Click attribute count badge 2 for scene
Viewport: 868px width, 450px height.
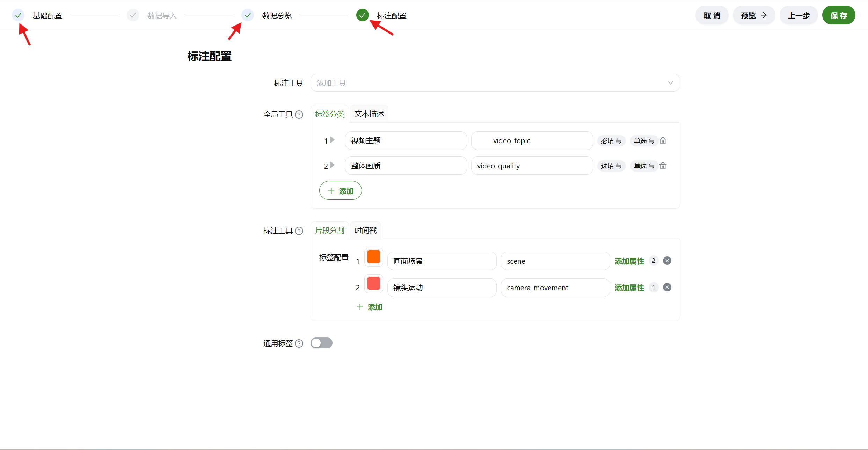(x=654, y=261)
